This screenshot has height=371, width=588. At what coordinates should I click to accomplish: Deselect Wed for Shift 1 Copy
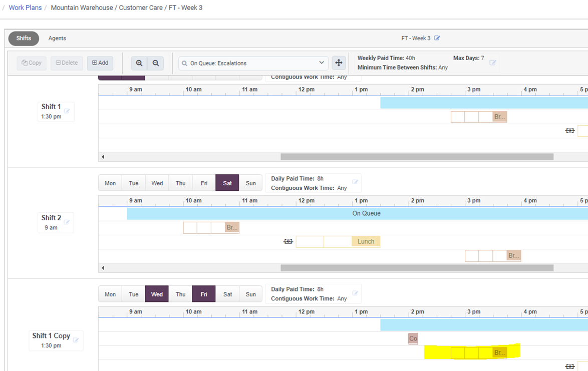pos(157,294)
